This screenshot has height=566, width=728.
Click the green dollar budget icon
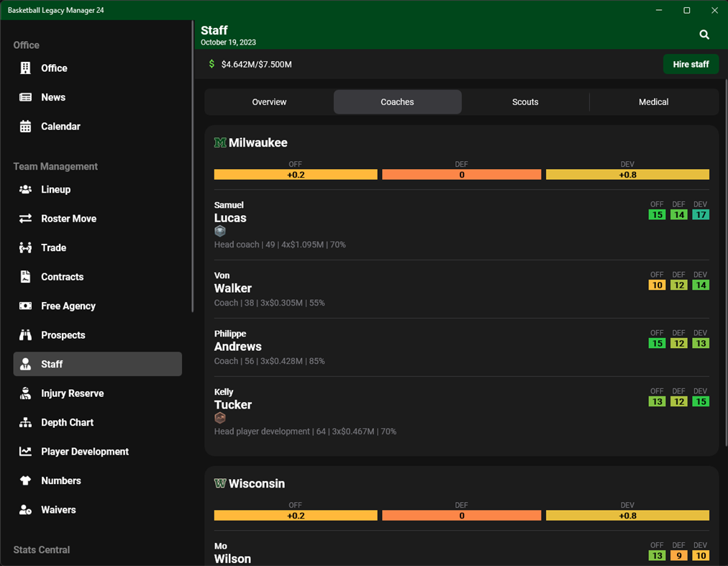click(x=211, y=64)
